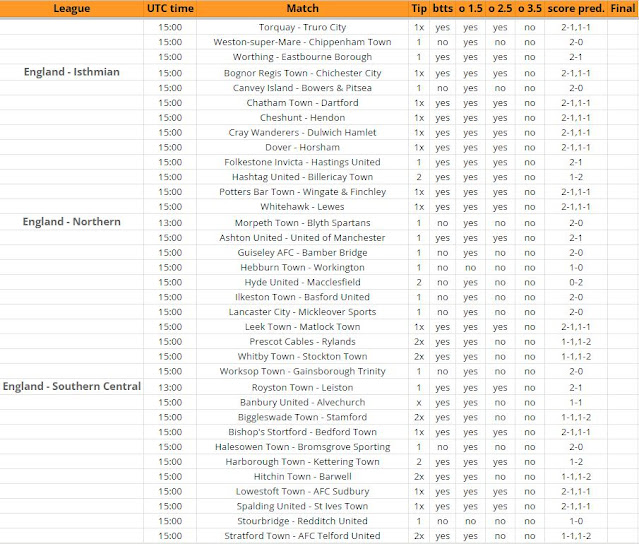Click the score pred. column header
The image size is (639, 544).
tap(576, 9)
